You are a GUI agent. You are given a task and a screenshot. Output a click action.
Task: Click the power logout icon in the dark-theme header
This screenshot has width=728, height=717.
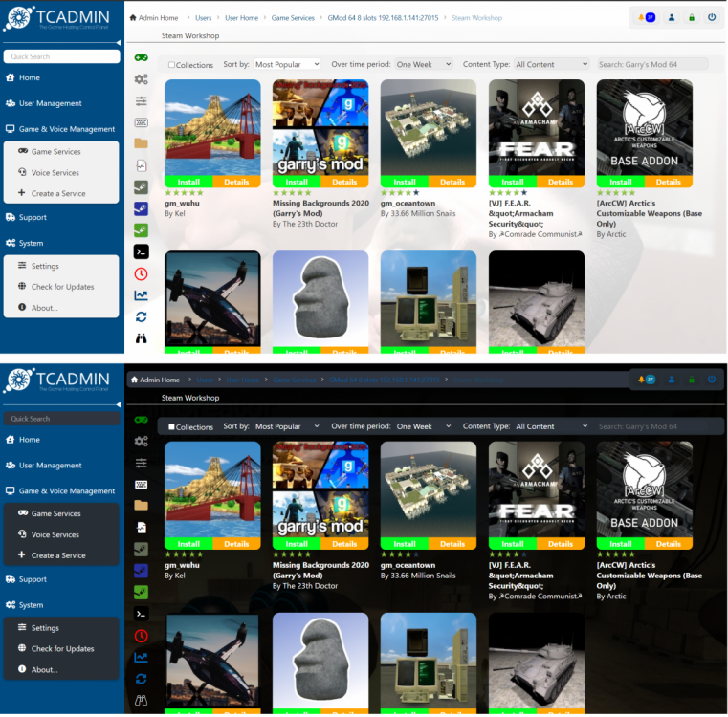point(712,380)
